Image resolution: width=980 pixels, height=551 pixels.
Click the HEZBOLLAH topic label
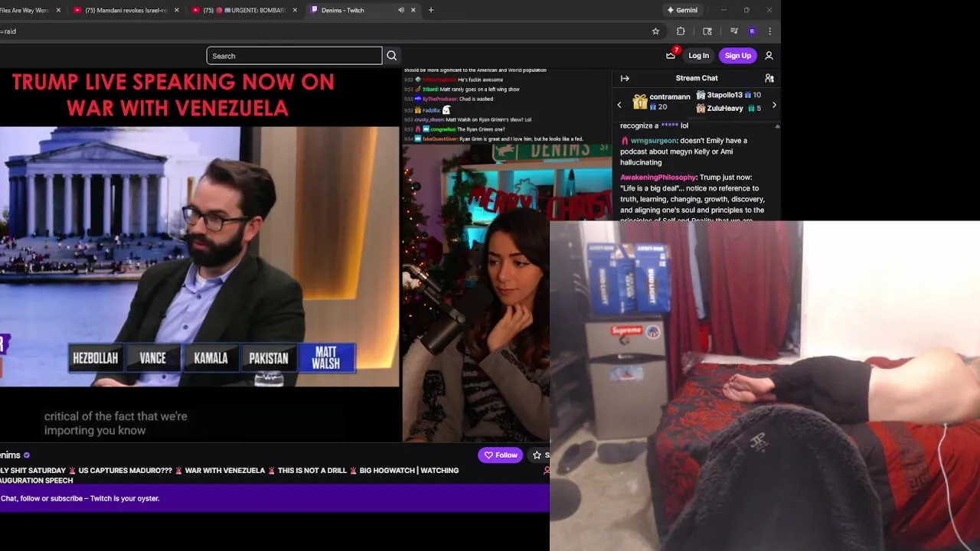pyautogui.click(x=95, y=358)
